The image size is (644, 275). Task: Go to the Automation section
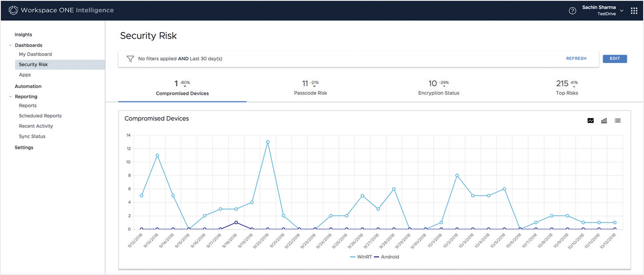(28, 86)
